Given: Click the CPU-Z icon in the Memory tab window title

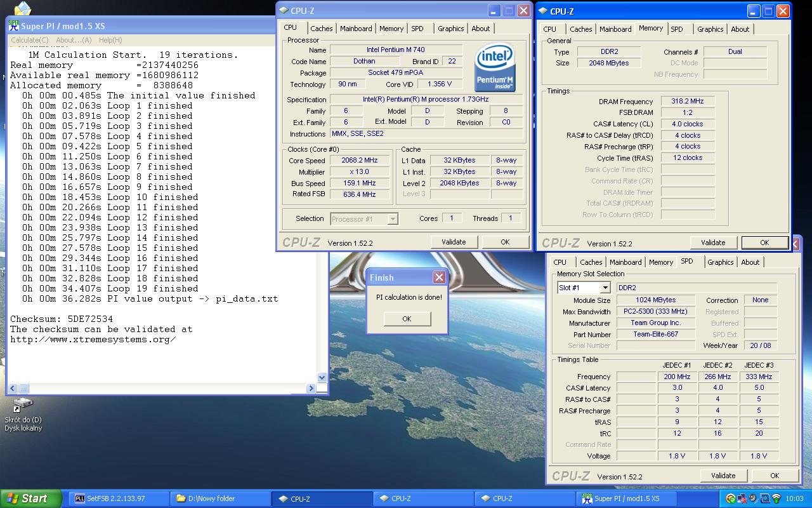Looking at the screenshot, I should point(543,11).
